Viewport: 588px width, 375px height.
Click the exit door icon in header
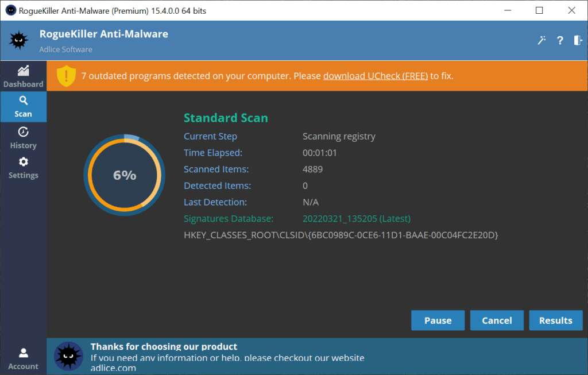click(578, 40)
